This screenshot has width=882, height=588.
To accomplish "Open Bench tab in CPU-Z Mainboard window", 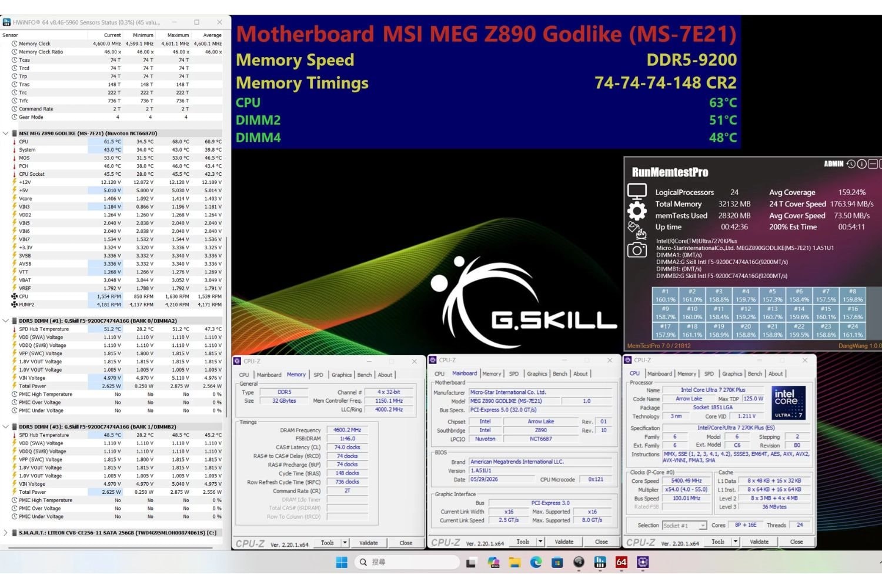I will coord(560,373).
